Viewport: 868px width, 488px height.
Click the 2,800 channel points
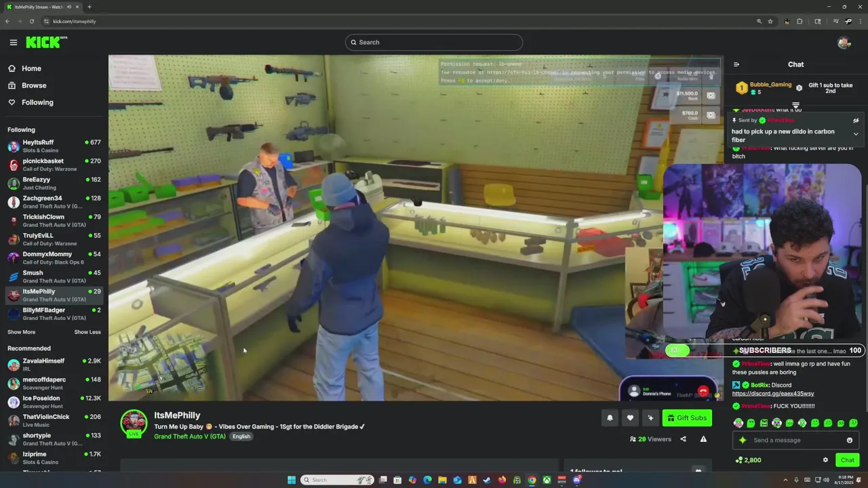749,460
